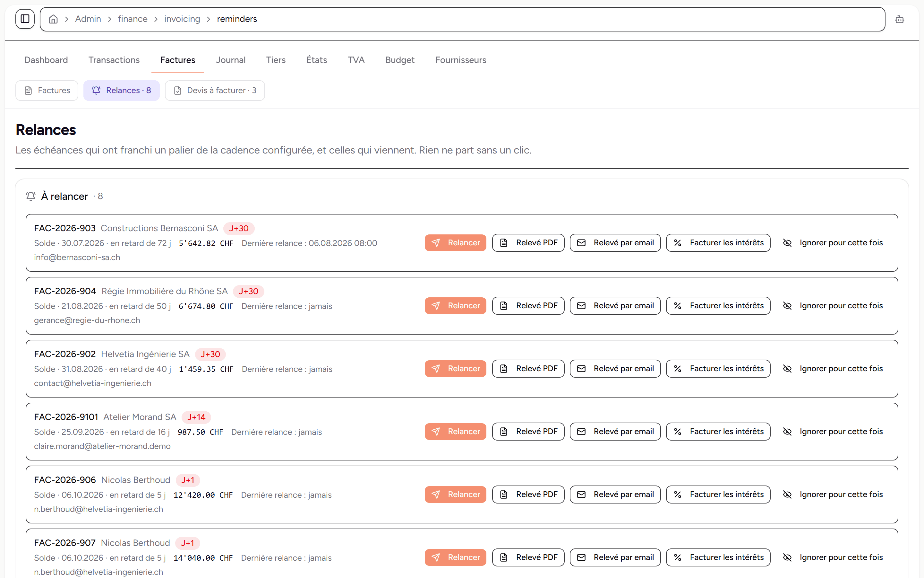Send reminder for FAC-2026-902 Helvetia Ingénierie
The image size is (924, 578).
pyautogui.click(x=455, y=369)
